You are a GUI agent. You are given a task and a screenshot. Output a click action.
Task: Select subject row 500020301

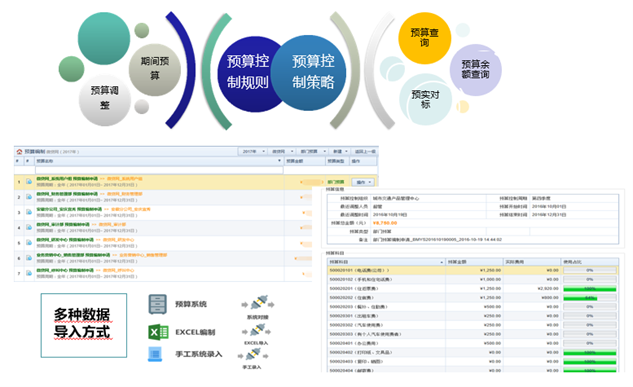[x=472, y=316]
